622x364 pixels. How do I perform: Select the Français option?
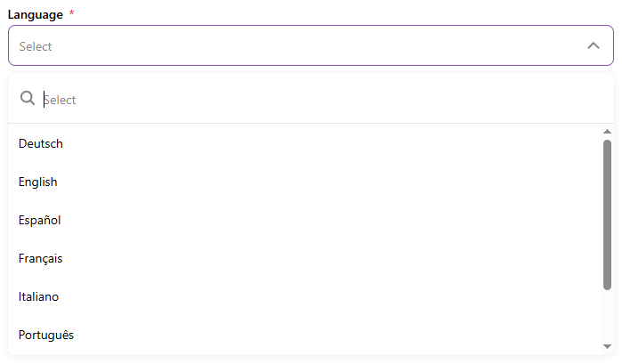pos(41,258)
